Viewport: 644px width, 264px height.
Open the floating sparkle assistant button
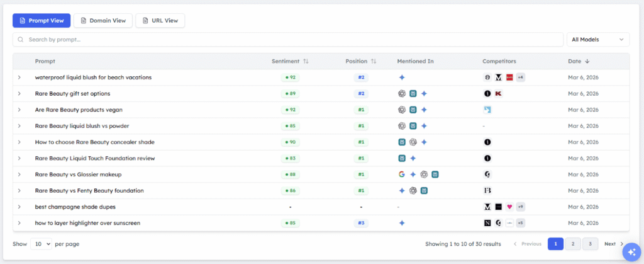(631, 253)
